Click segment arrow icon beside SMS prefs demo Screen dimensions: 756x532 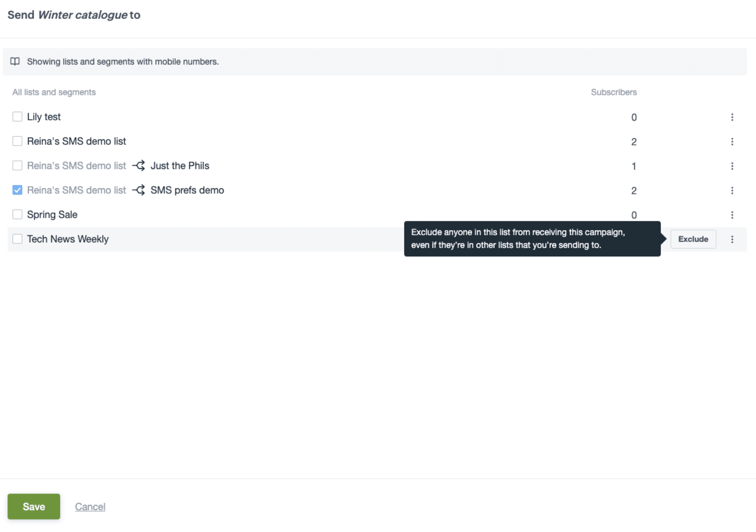138,190
